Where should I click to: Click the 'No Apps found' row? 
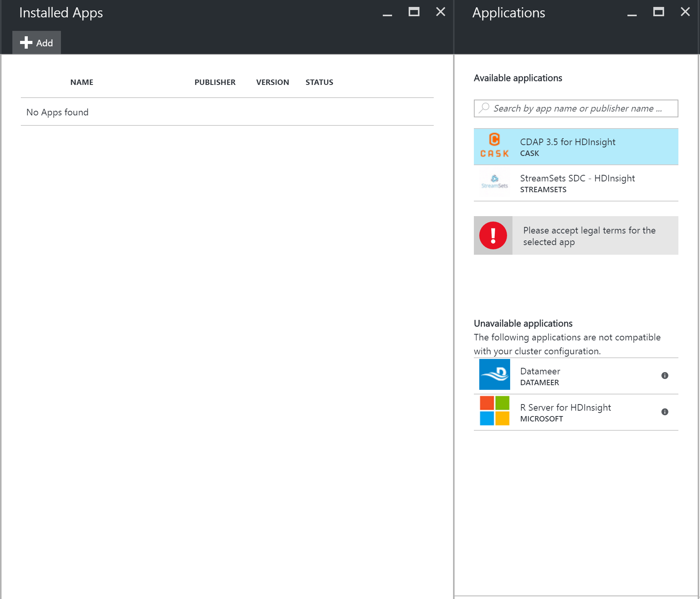pos(227,112)
